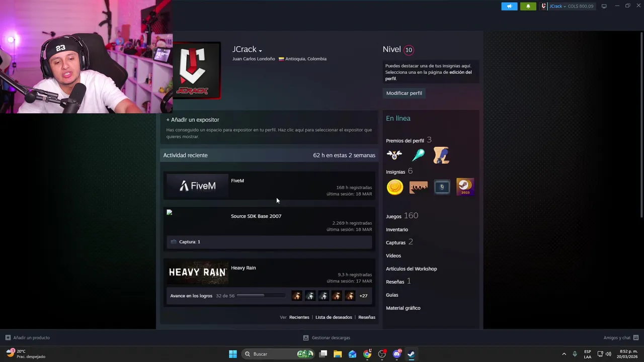
Task: Click the broken Source SDK Base image
Action: [x=170, y=212]
